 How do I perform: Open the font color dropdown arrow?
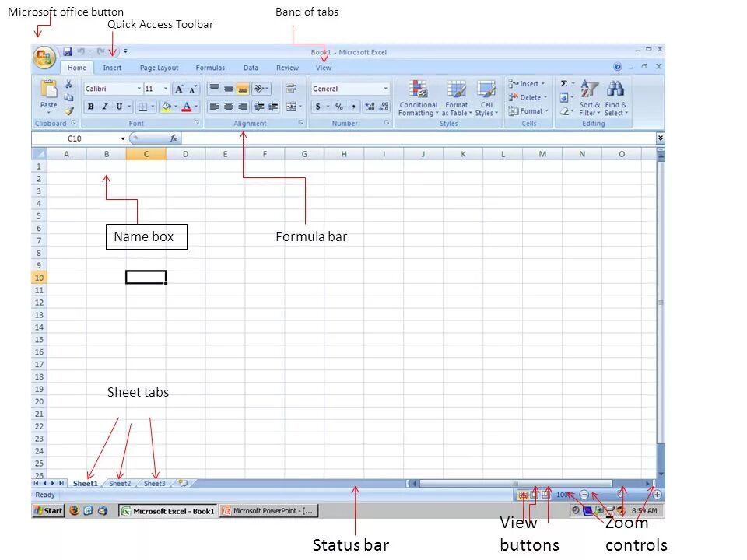click(196, 107)
